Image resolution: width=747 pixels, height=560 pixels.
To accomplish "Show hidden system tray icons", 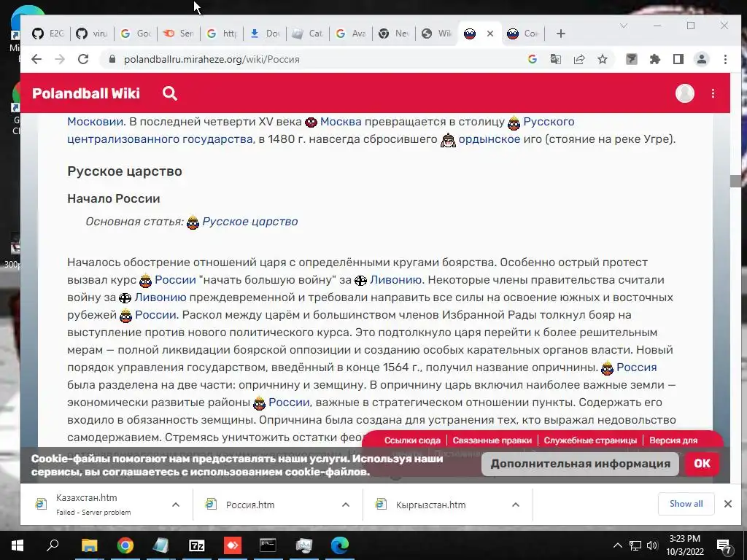I will (617, 545).
